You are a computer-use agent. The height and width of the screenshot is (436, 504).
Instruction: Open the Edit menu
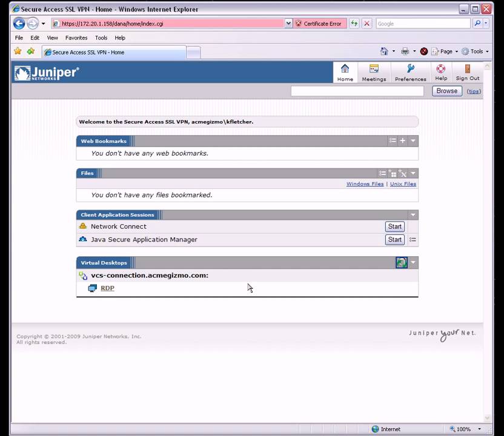[35, 38]
